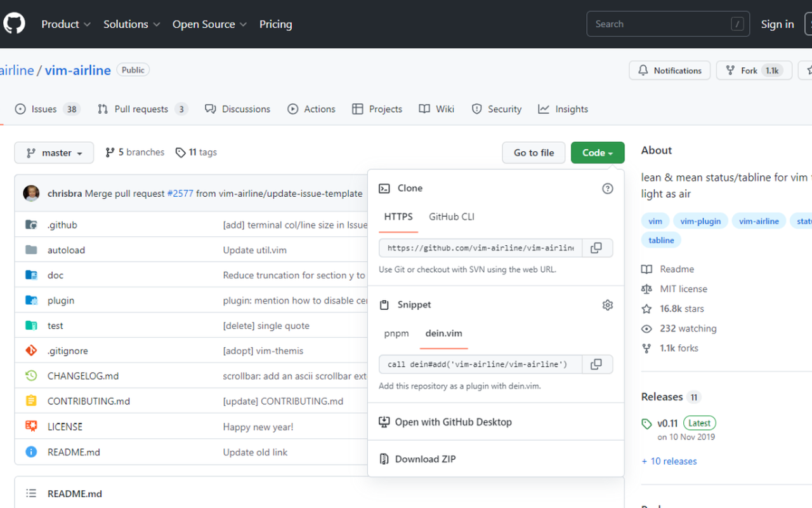812x508 pixels.
Task: Click the vim-plugin topic tag
Action: click(x=700, y=221)
